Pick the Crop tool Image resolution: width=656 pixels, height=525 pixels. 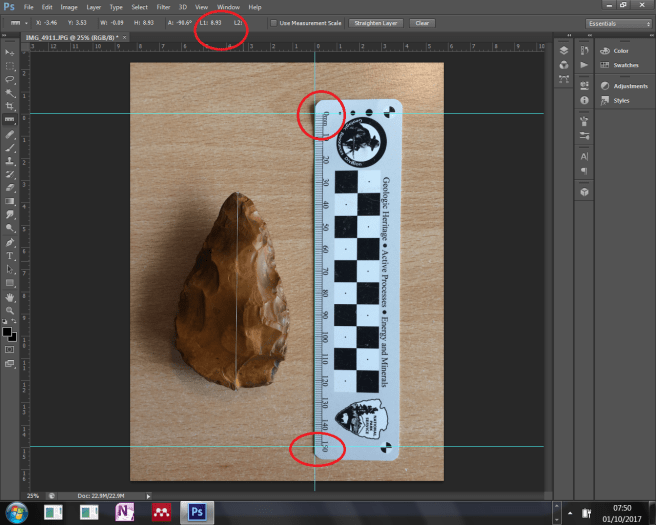point(10,105)
